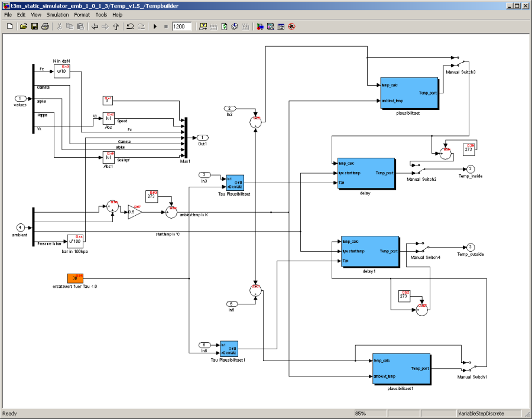Click the simulation stop time field

point(182,27)
